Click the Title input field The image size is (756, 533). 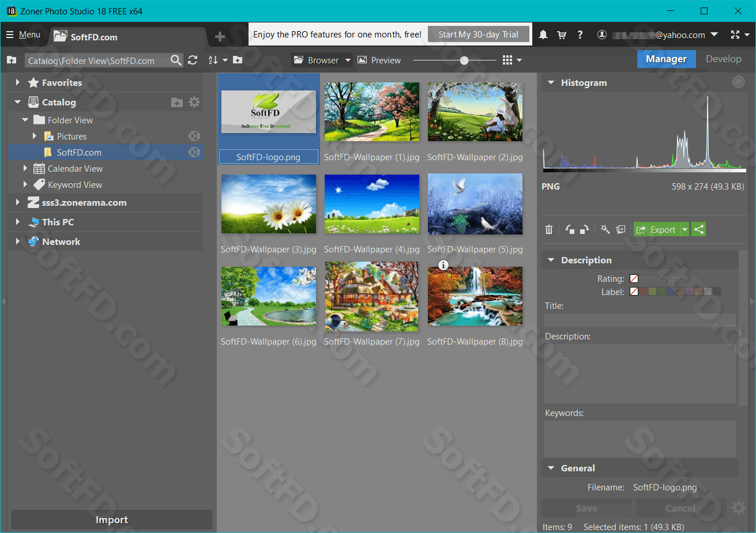(x=640, y=320)
